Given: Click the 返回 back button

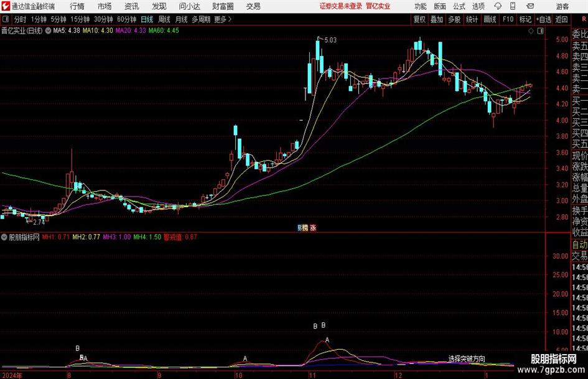Looking at the screenshot, I should pyautogui.click(x=561, y=19).
